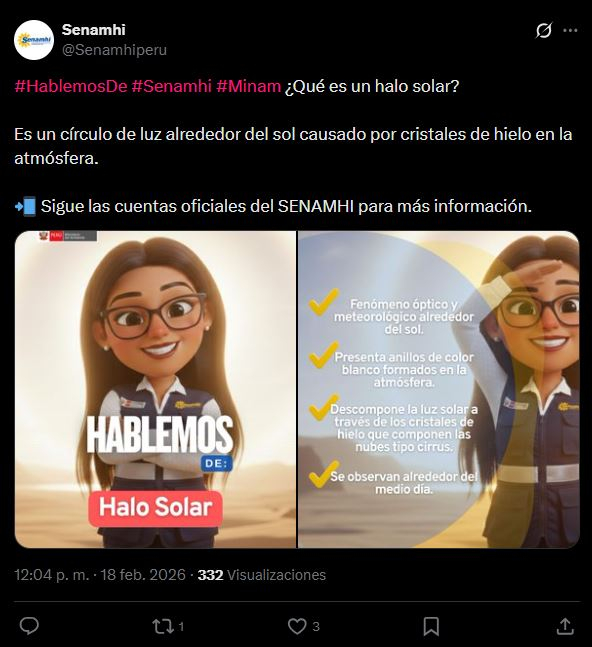Open the 332 Visualizaciones analytics

[x=262, y=575]
